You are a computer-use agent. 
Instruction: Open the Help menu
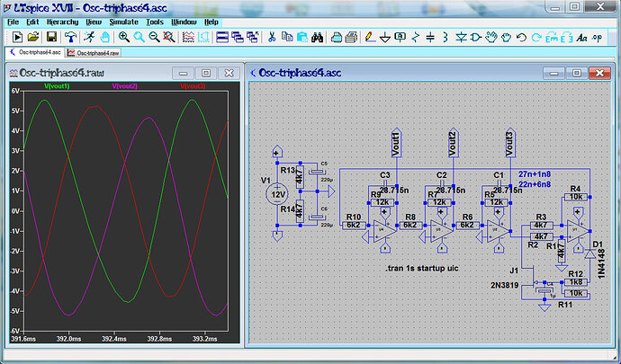point(211,22)
